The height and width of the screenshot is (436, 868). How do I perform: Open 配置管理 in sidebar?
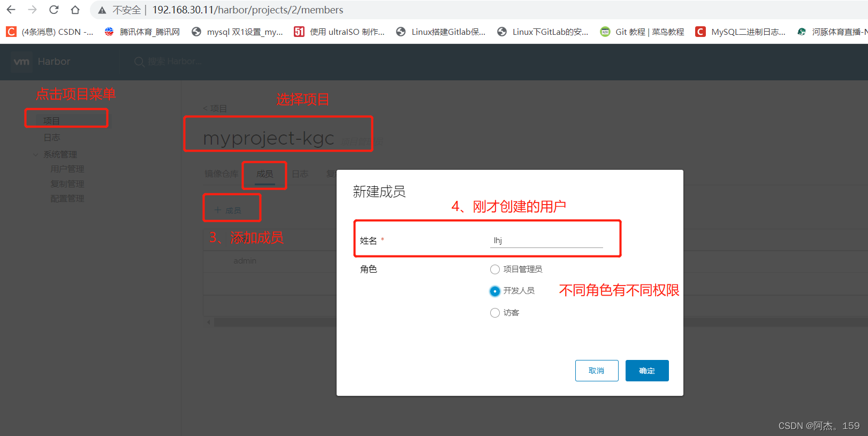tap(67, 198)
